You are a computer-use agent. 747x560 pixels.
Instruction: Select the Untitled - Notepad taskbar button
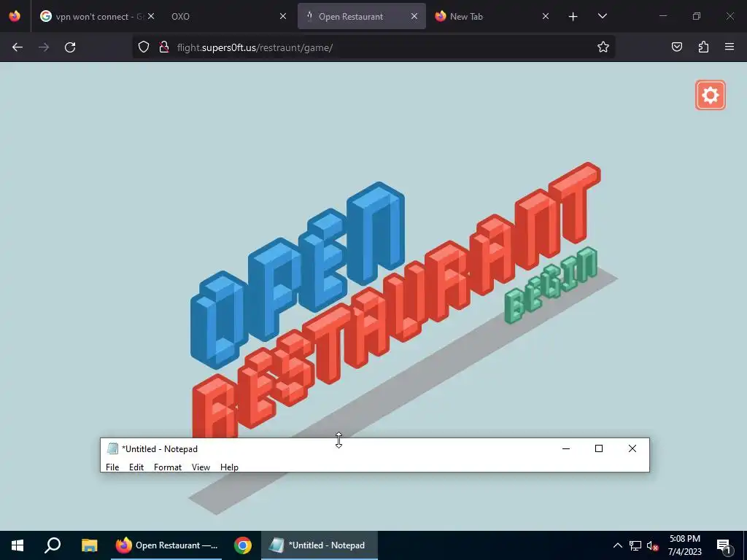click(320, 545)
